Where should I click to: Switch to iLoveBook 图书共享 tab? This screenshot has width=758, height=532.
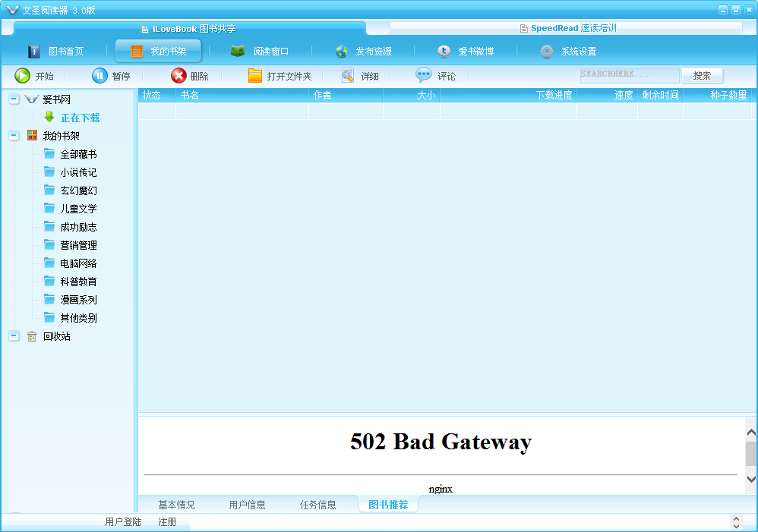(x=190, y=29)
